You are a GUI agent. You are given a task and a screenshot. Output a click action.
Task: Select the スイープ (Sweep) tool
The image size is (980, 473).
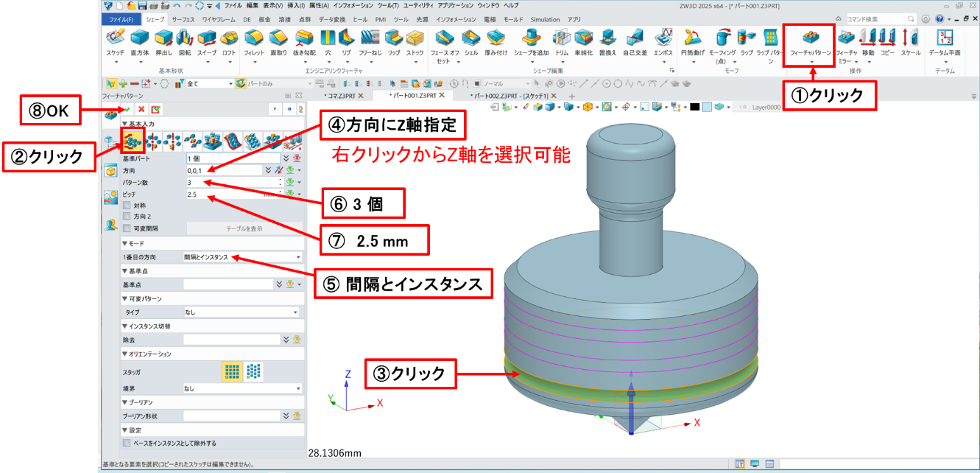click(x=207, y=37)
